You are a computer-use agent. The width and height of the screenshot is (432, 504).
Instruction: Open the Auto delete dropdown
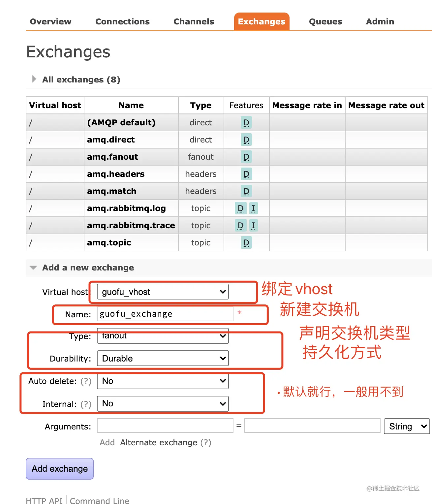(163, 381)
